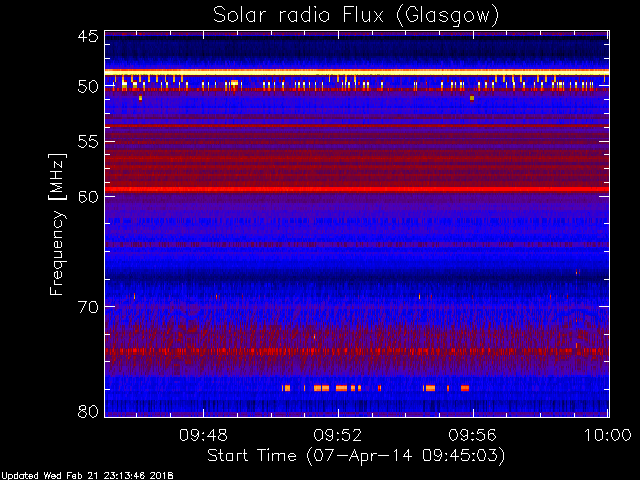
Task: Click the 60 MHz axis label
Action: [88, 197]
